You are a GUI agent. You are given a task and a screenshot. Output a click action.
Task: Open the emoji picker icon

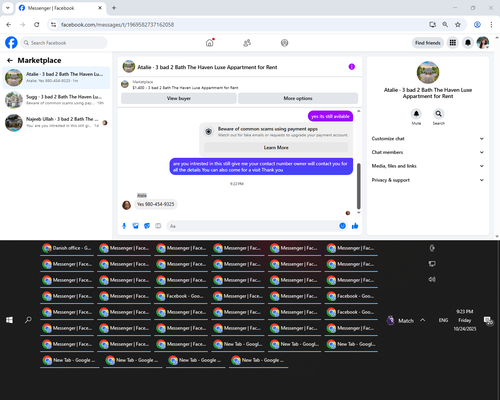coord(342,226)
